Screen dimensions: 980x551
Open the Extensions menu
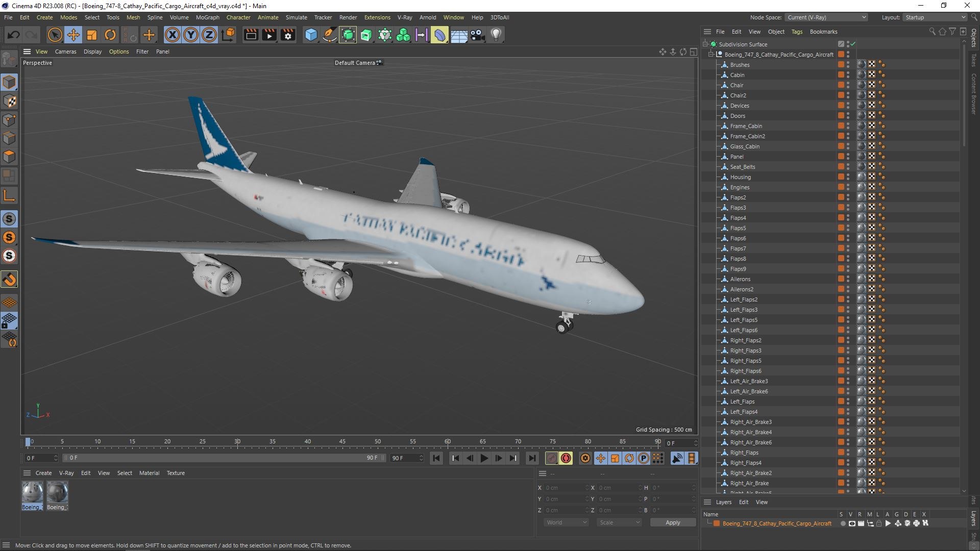click(377, 17)
